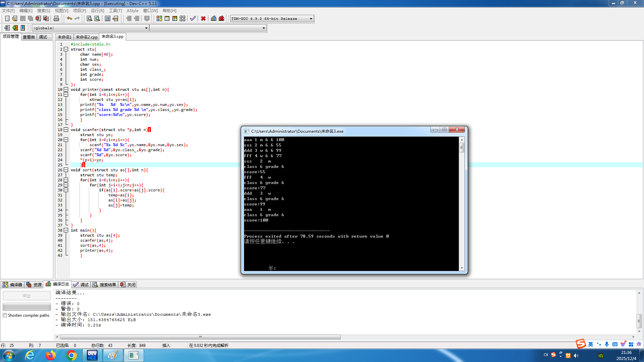644x362 pixels.
Task: Click the Compile icon with four squares
Action: (x=159, y=18)
